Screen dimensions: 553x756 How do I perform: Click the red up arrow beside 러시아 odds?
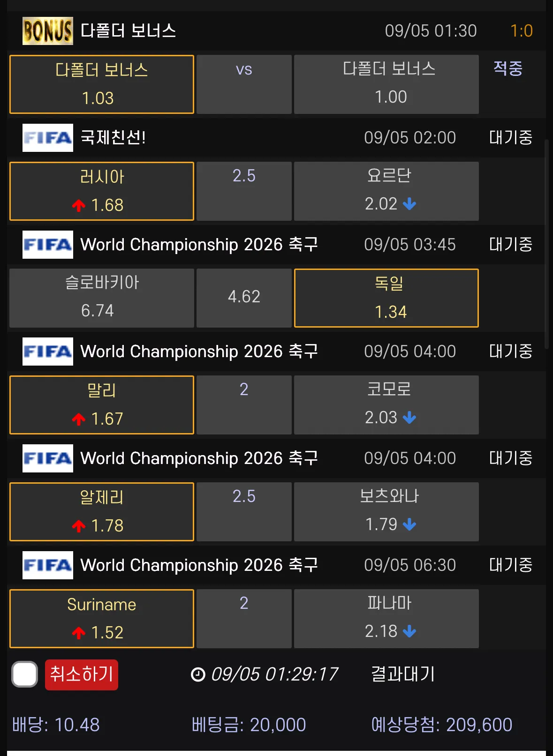79,205
